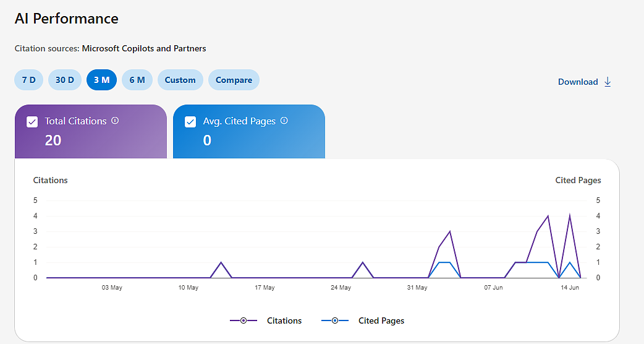Screen dimensions: 644x344
Task: Uncheck the Total Citations checkbox
Action: click(32, 122)
